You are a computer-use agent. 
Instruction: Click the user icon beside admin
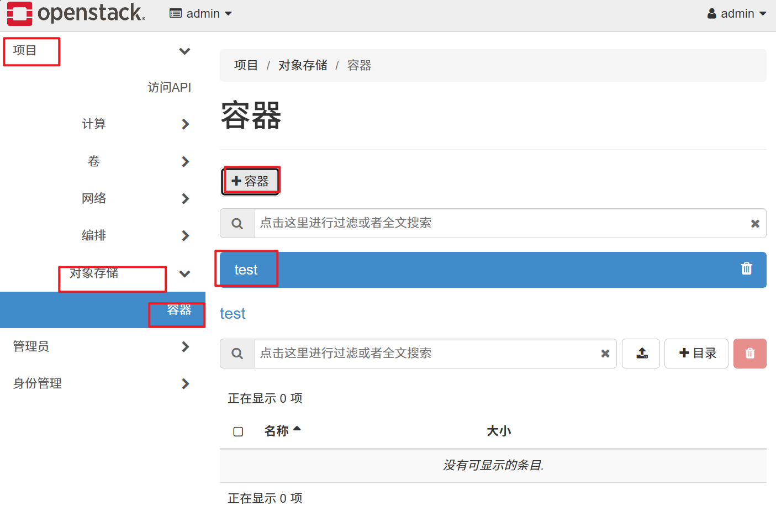point(712,13)
